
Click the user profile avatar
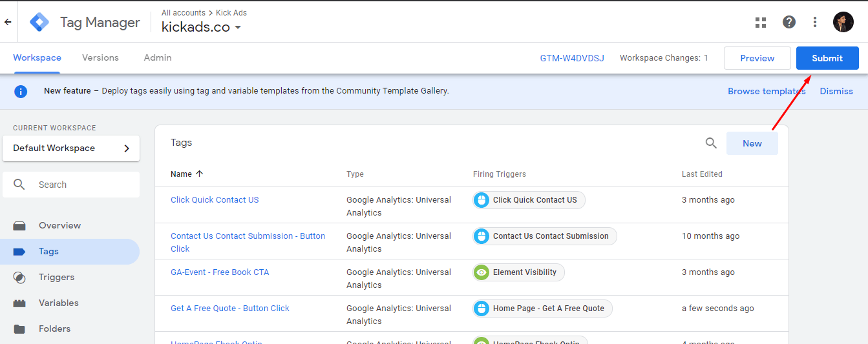[x=843, y=22]
